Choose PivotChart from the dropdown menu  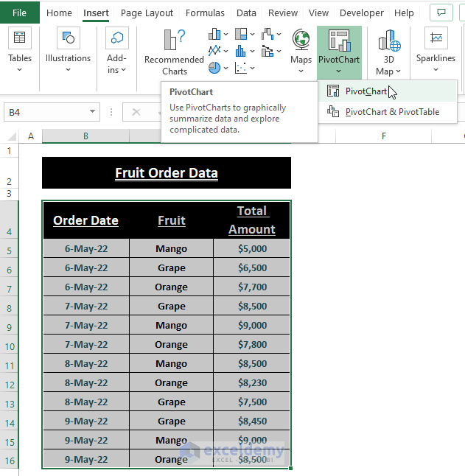(x=388, y=91)
